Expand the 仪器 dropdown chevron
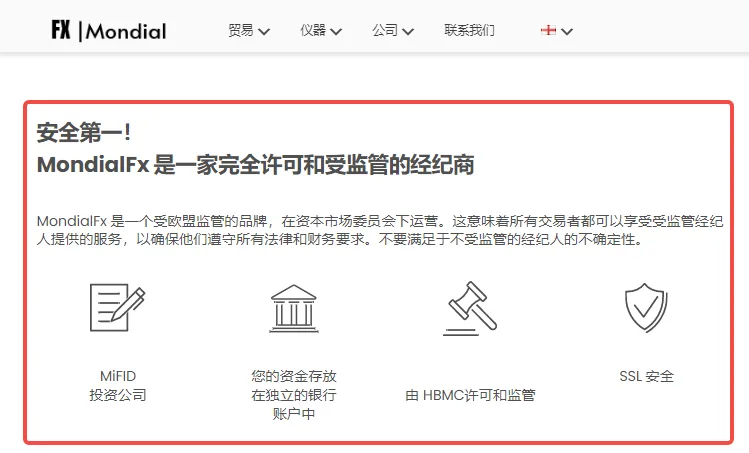 pos(336,32)
